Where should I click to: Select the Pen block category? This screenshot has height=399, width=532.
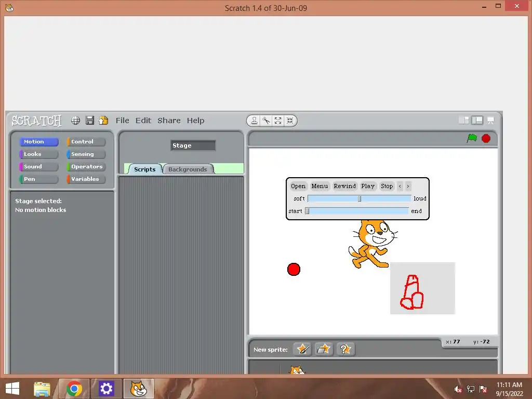[x=39, y=179]
